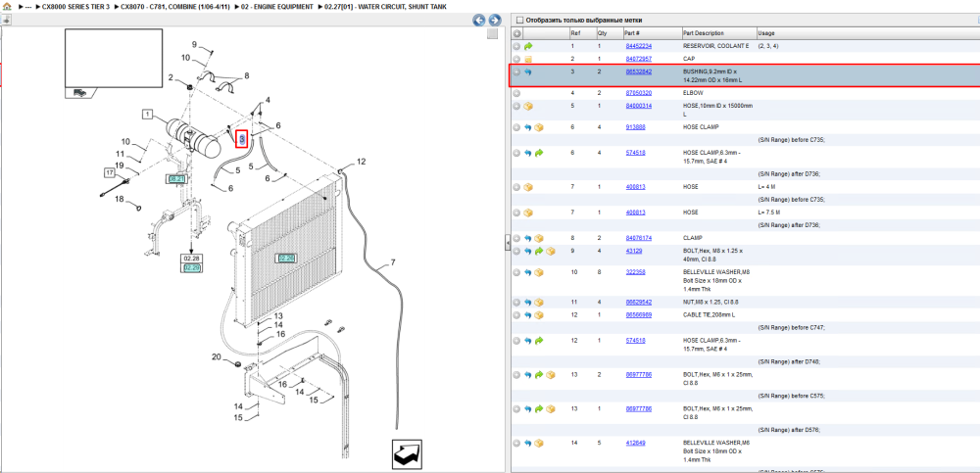Viewport: 980px width, 473px height.
Task: Click the '(S/N Range) after D576;' text
Action: (791, 430)
